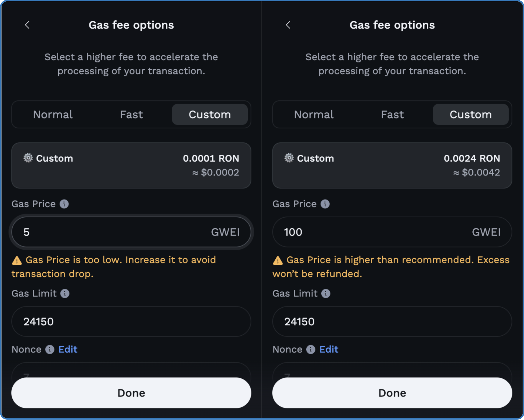The width and height of the screenshot is (524, 420).
Task: Click the Nonce Edit link in left panel
Action: pos(68,349)
